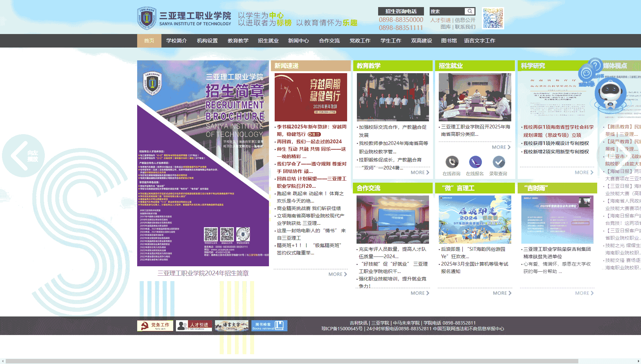Open the 合作交流 navigation menu item
Image resolution: width=641 pixels, height=364 pixels.
tap(329, 40)
